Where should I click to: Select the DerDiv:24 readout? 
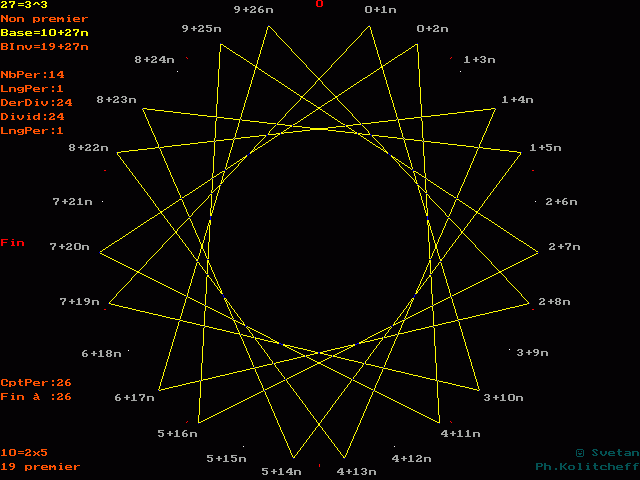click(x=36, y=103)
